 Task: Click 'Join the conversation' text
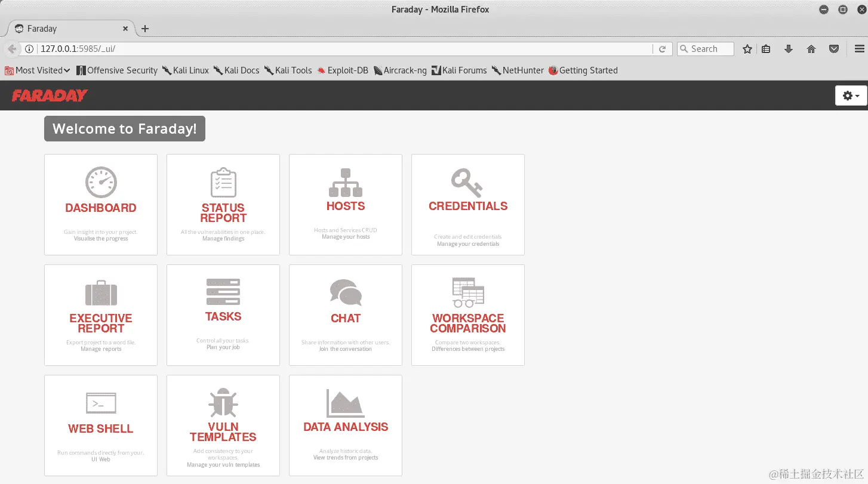tap(346, 349)
